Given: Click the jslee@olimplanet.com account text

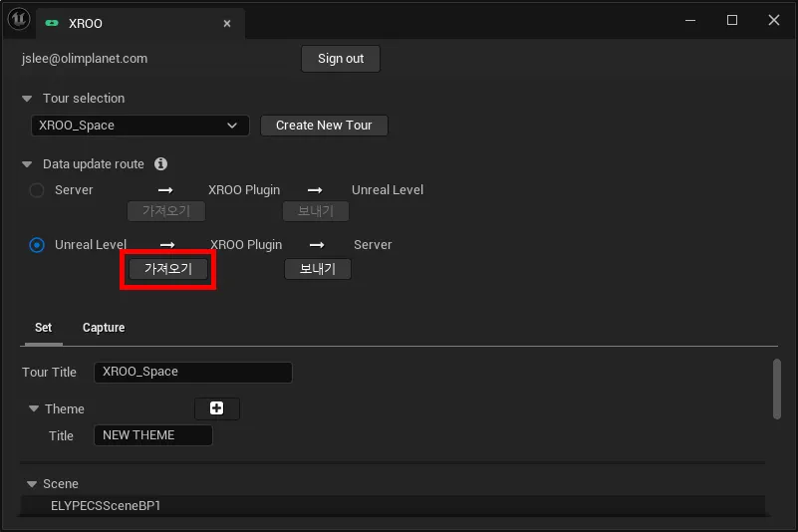Looking at the screenshot, I should 85,59.
